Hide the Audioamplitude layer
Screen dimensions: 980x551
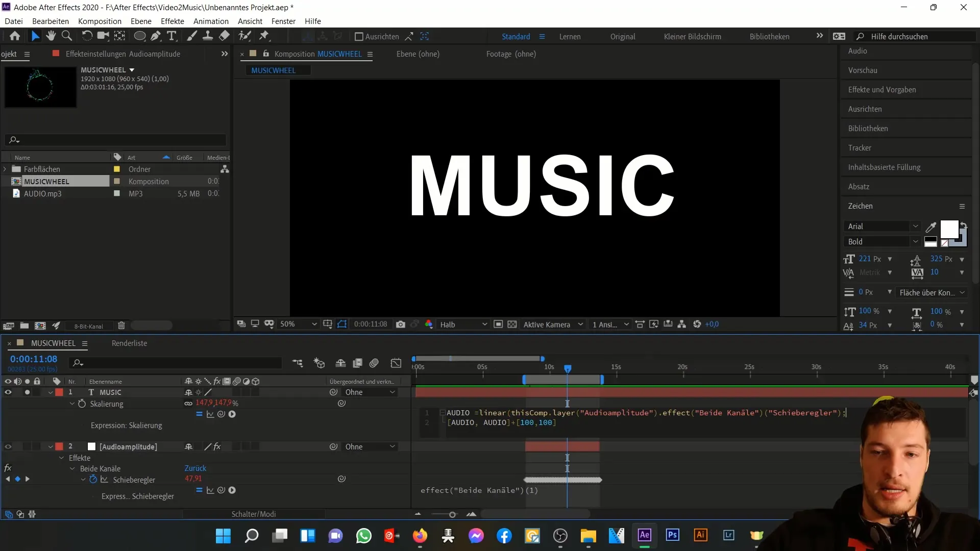point(8,447)
